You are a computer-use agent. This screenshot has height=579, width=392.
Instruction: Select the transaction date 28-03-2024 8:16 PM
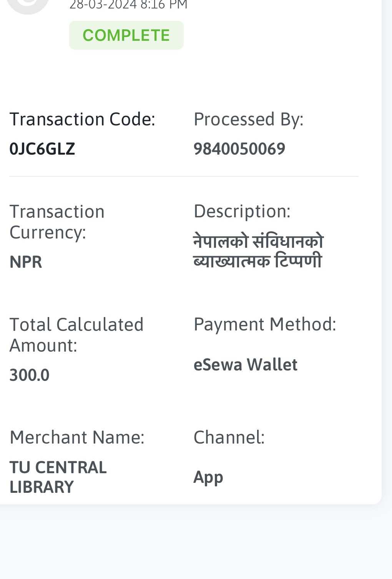click(128, 5)
